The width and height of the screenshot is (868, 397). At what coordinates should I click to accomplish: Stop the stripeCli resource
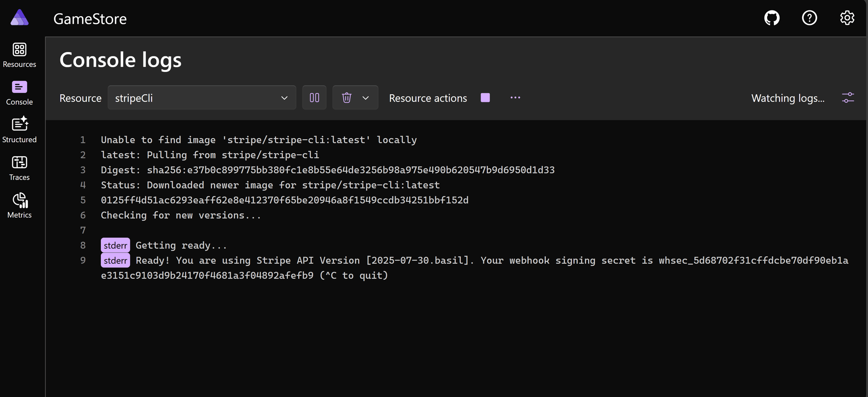485,98
